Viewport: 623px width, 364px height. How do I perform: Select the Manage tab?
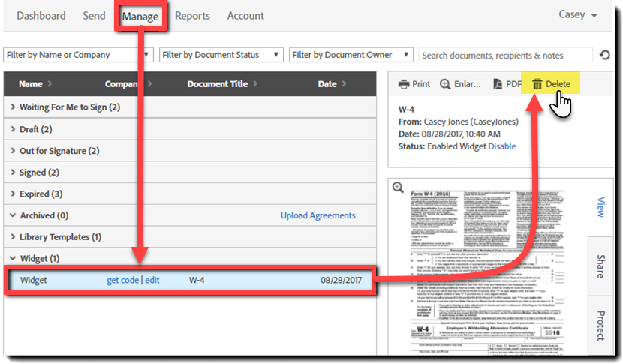(140, 17)
